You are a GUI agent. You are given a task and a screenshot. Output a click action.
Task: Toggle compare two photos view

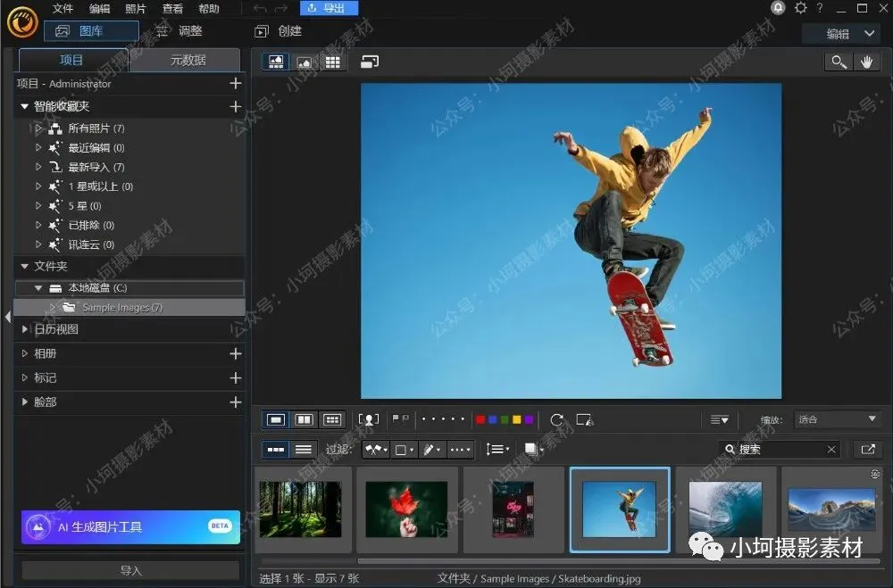click(305, 419)
